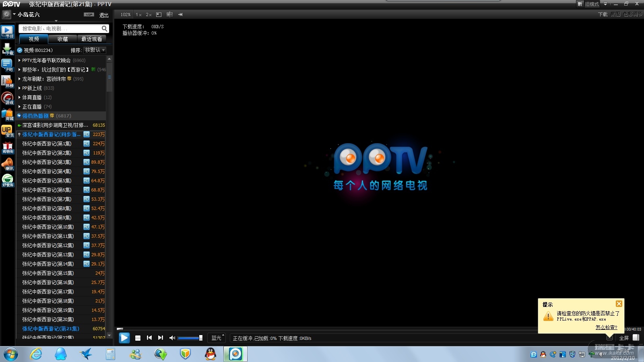
Task: Toggle the playlist panel icon beside 全屏
Action: (636, 337)
